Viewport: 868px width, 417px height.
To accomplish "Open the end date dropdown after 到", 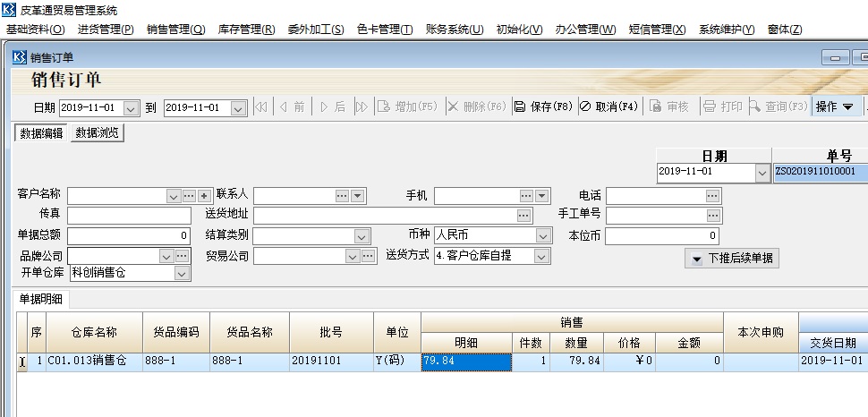I will pyautogui.click(x=239, y=108).
